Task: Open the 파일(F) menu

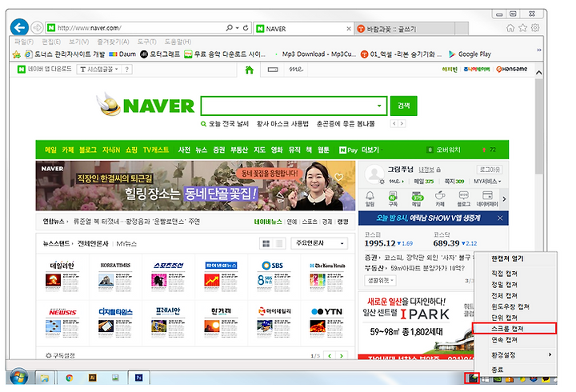Action: click(x=24, y=42)
